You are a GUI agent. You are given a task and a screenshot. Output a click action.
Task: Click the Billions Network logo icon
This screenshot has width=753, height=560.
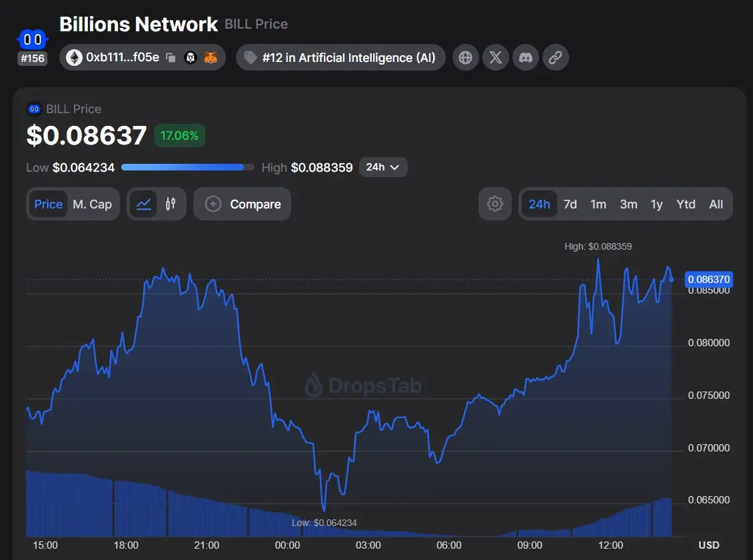point(32,39)
